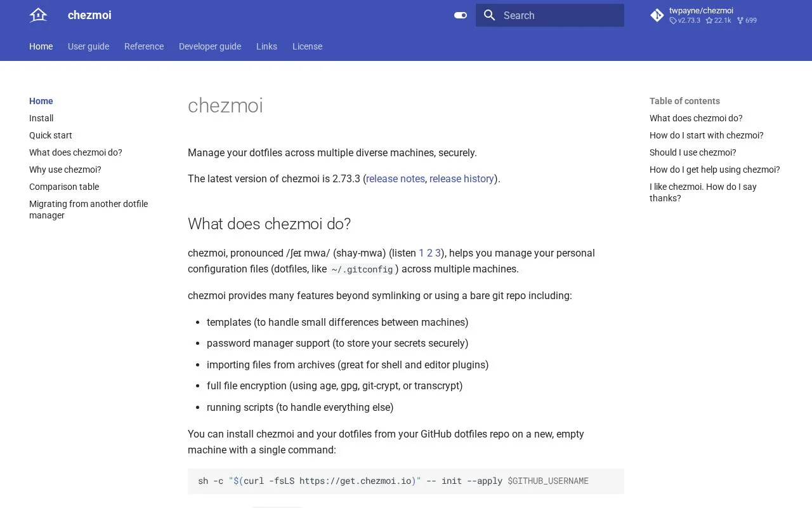812x508 pixels.
Task: Click the install command code block
Action: (406, 481)
